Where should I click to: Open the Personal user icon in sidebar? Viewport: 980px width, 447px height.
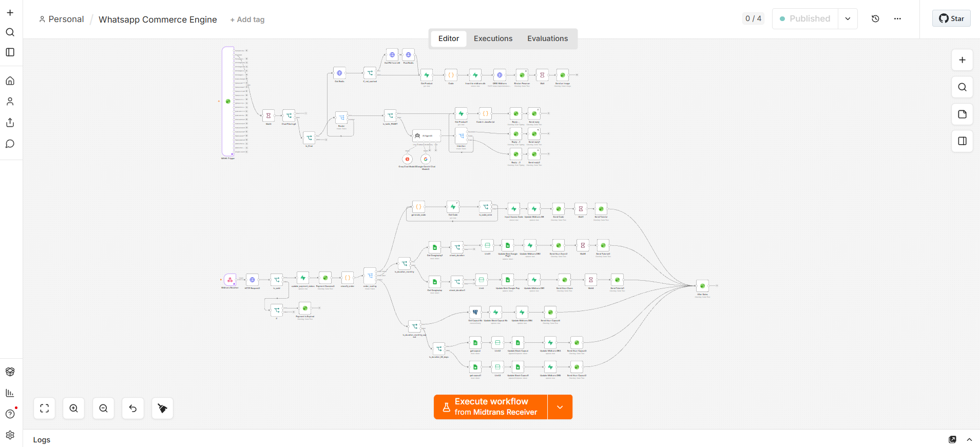point(10,102)
